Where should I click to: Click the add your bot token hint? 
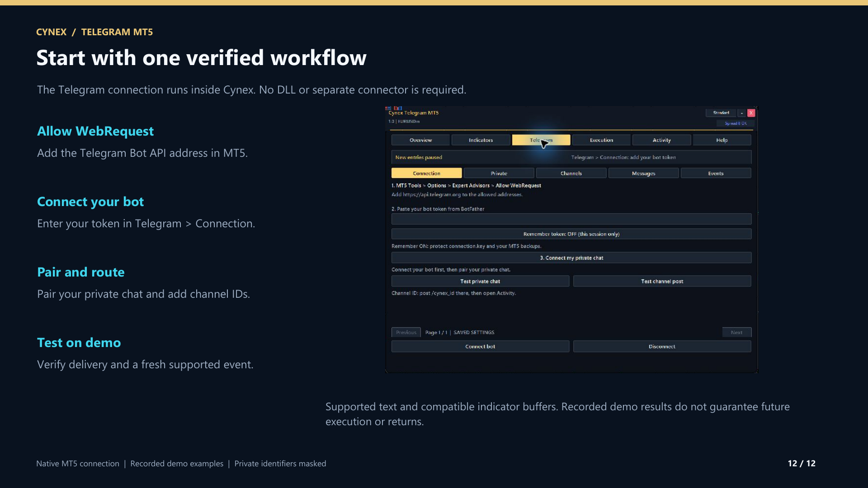[623, 157]
